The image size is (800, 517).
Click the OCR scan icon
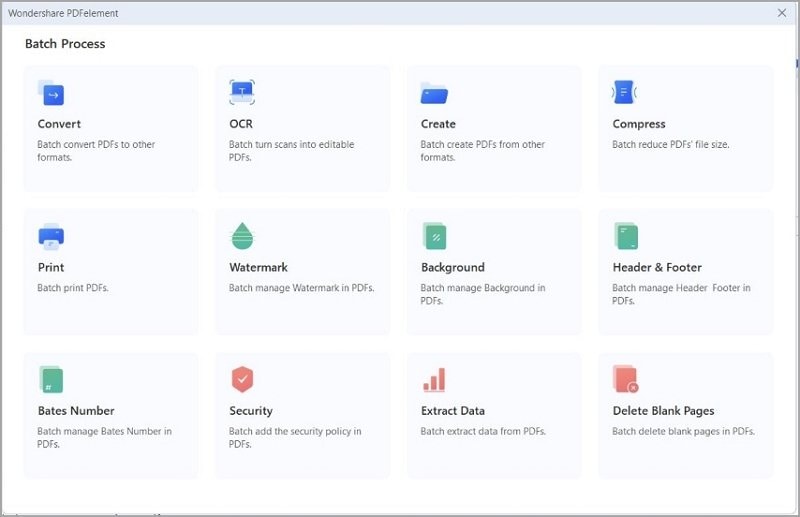click(x=242, y=92)
